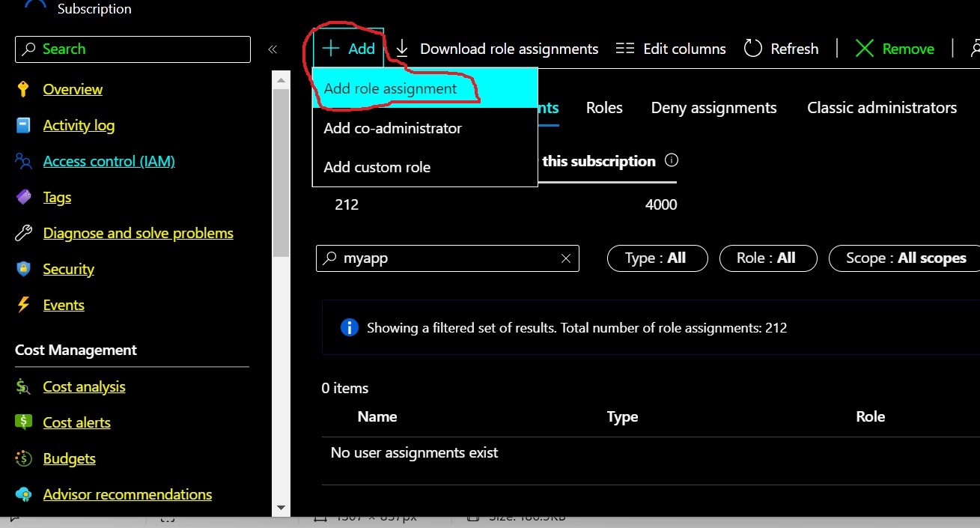980x528 pixels.
Task: Click the Remove toolbar button
Action: 895,49
